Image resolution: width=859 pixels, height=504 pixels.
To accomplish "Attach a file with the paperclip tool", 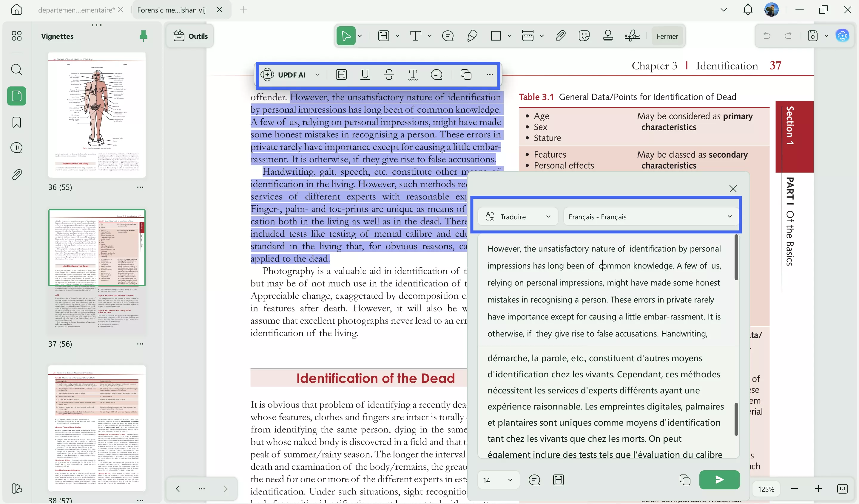I will click(x=560, y=36).
